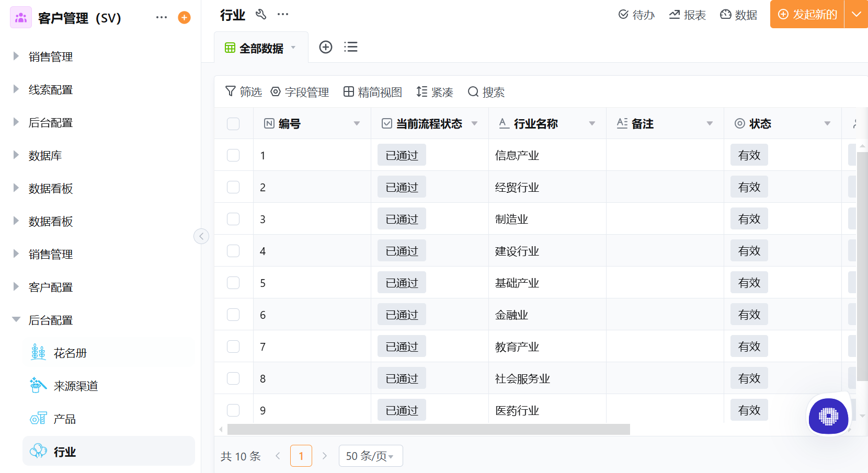Image resolution: width=868 pixels, height=473 pixels.
Task: Switch to the 全部数据 tab
Action: 261,47
